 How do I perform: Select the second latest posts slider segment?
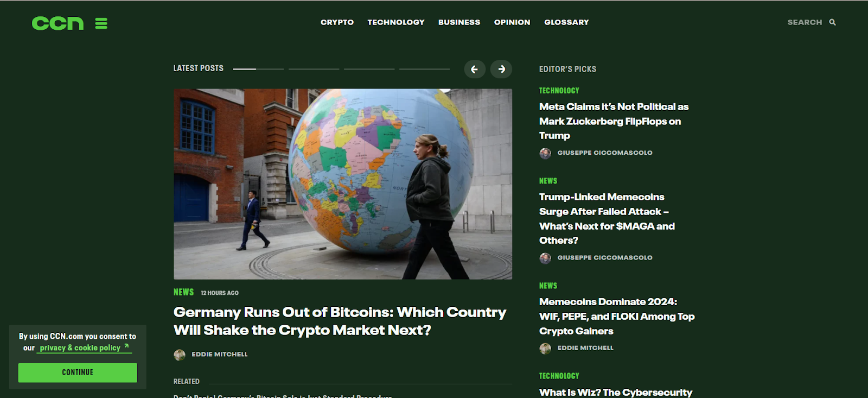pyautogui.click(x=314, y=69)
